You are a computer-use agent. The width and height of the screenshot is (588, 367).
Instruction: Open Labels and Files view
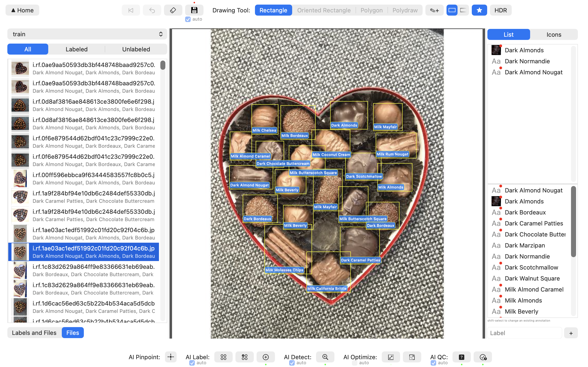34,333
